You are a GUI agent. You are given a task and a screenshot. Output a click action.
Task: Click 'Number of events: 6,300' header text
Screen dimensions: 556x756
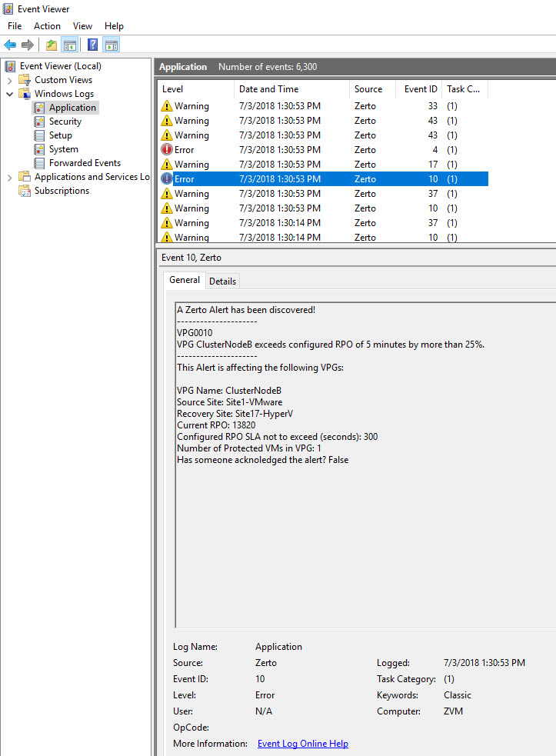pos(268,67)
